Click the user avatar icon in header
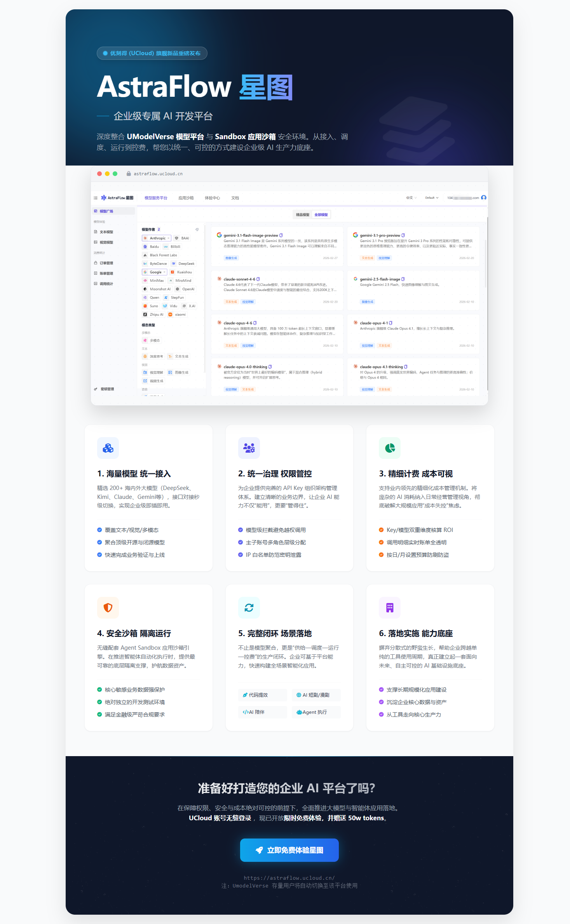 pos(484,198)
